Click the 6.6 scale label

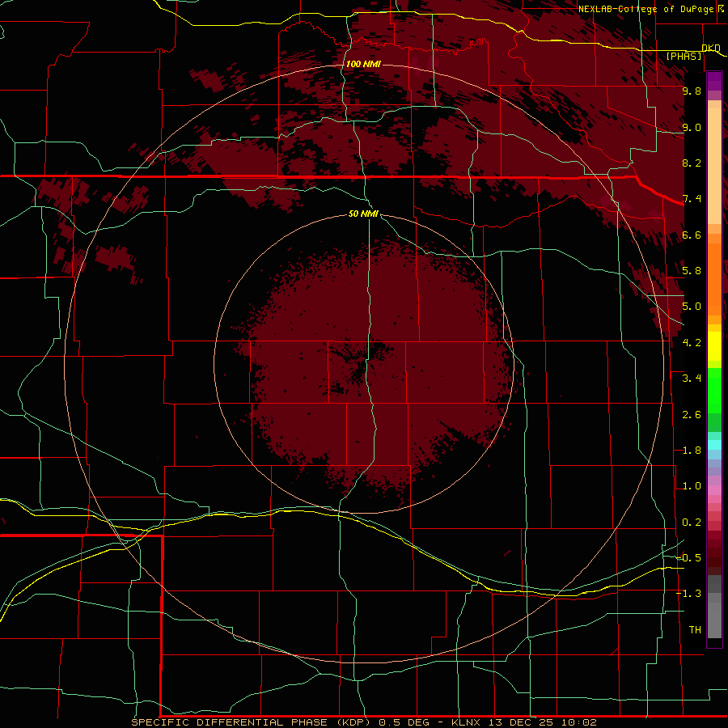coord(692,235)
